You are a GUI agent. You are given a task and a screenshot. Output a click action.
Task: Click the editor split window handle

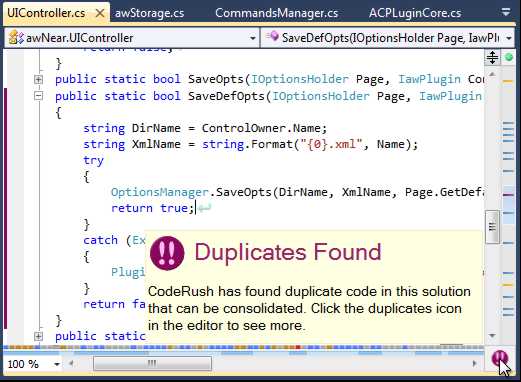(492, 57)
